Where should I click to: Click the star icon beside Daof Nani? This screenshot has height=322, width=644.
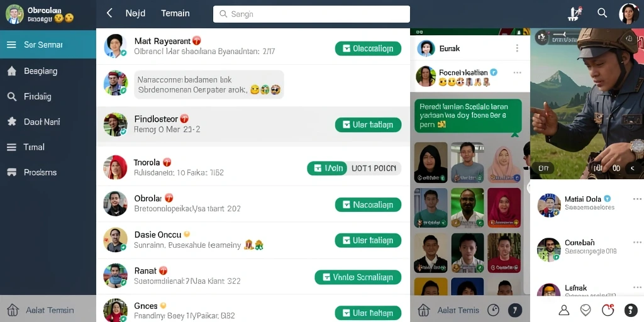pos(12,121)
